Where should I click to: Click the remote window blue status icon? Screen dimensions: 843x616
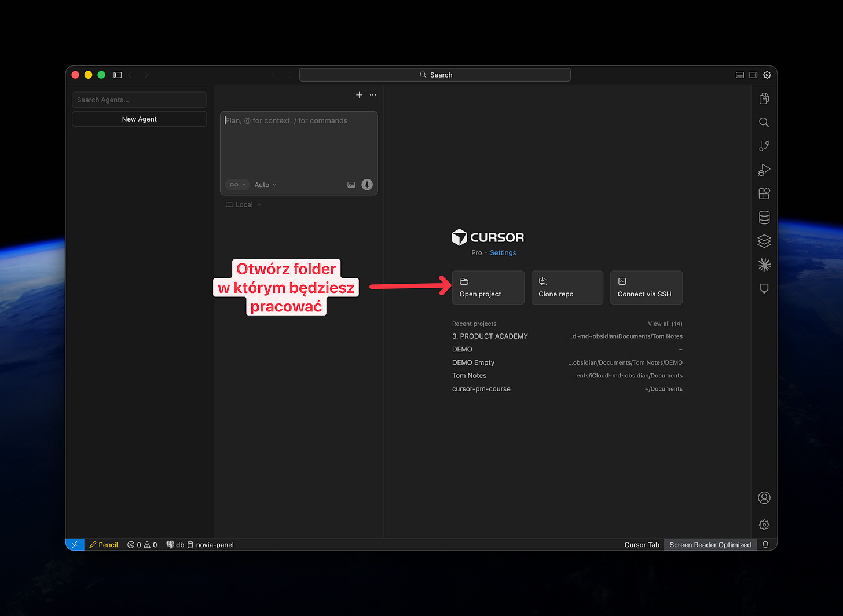75,545
